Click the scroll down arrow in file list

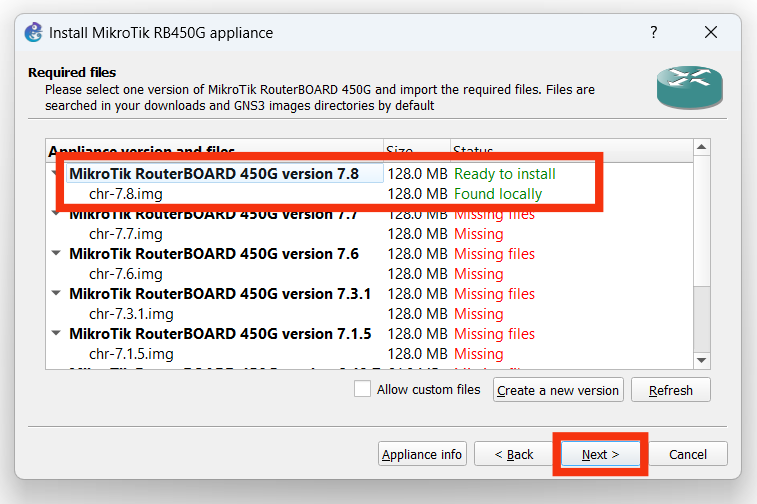click(x=702, y=360)
